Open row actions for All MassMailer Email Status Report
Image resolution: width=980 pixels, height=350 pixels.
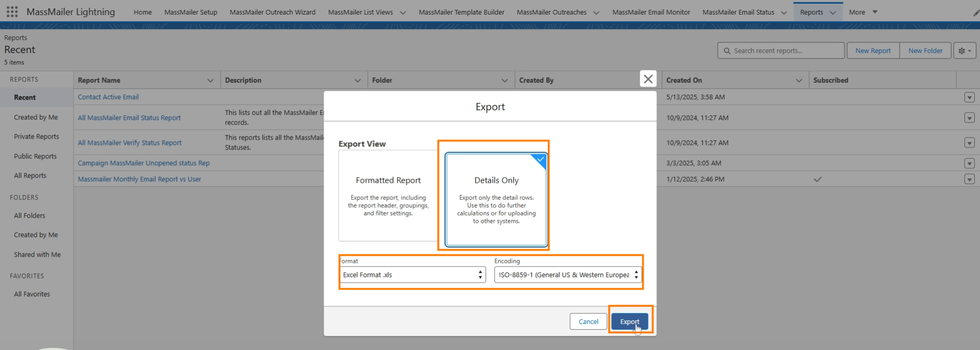pos(969,118)
